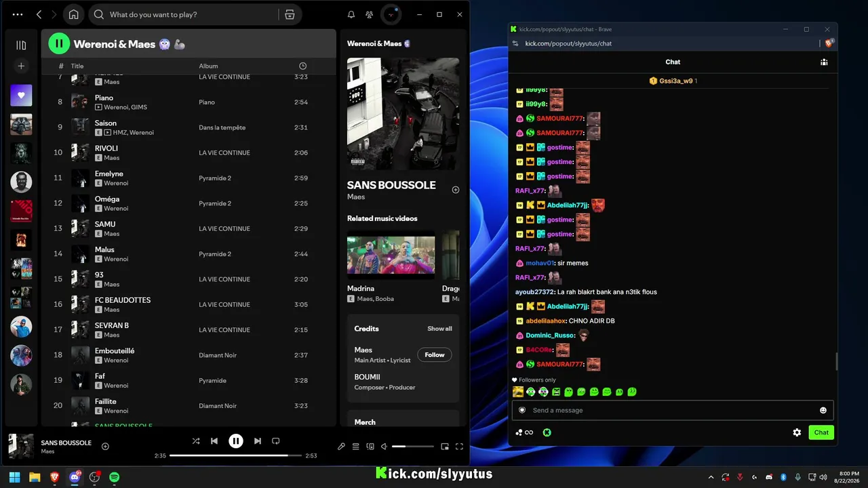Viewport: 868px width, 488px height.
Task: Open Spotify notifications bell
Action: [351, 14]
